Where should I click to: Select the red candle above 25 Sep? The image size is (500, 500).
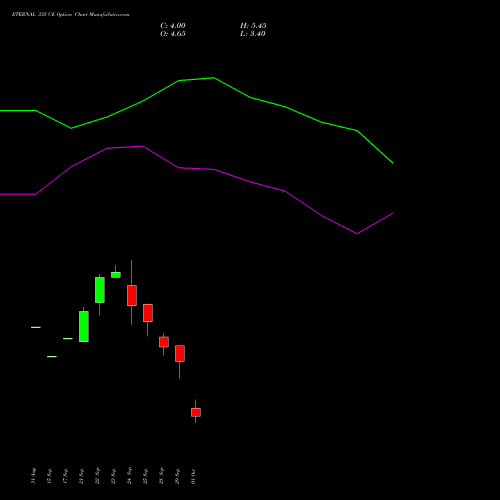(148, 313)
